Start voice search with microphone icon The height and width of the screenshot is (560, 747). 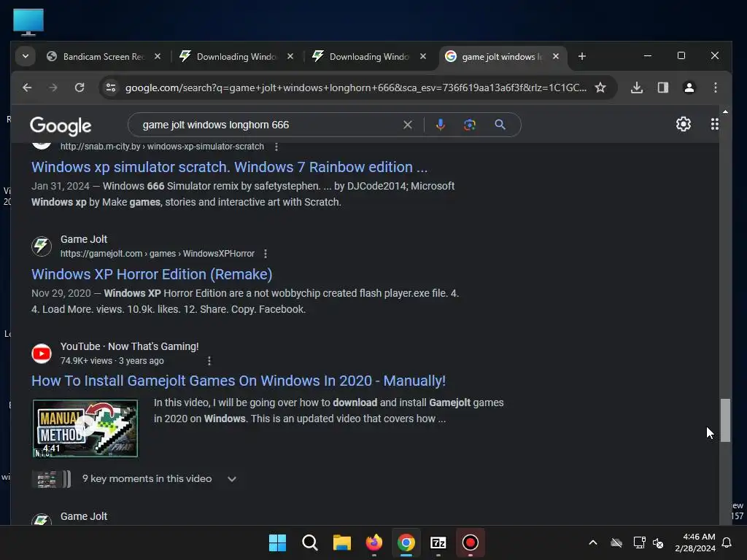coord(440,125)
